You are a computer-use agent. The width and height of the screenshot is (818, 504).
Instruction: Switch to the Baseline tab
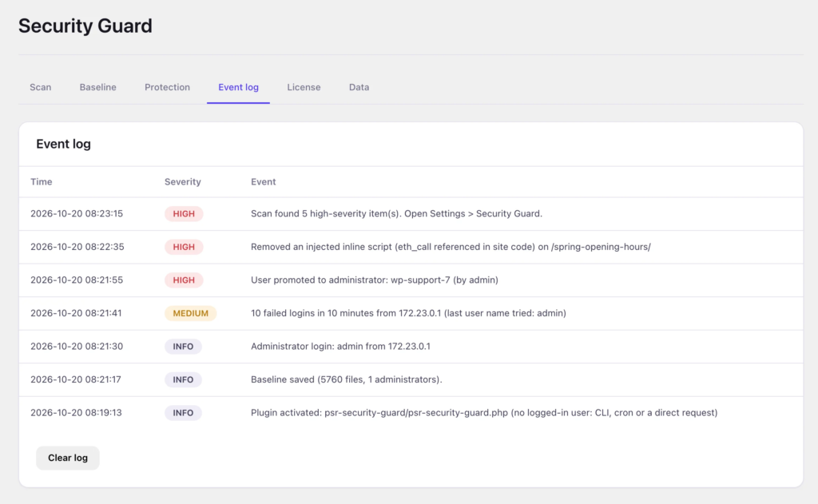pos(97,87)
